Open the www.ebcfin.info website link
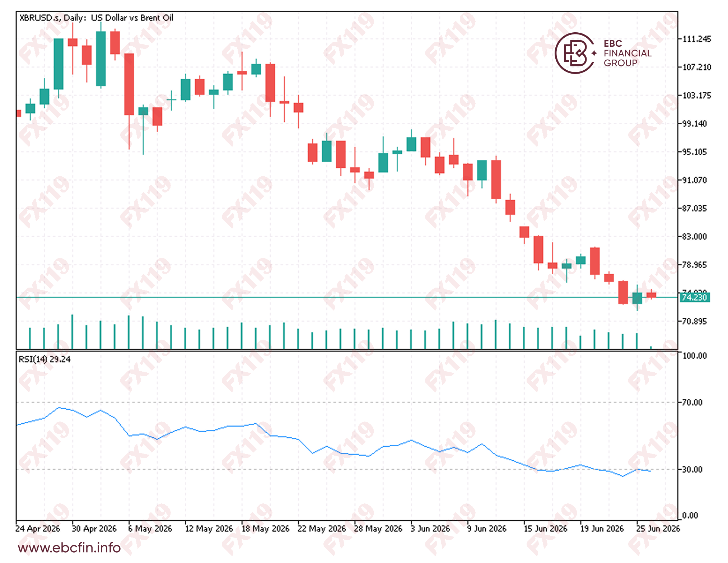 tap(69, 548)
